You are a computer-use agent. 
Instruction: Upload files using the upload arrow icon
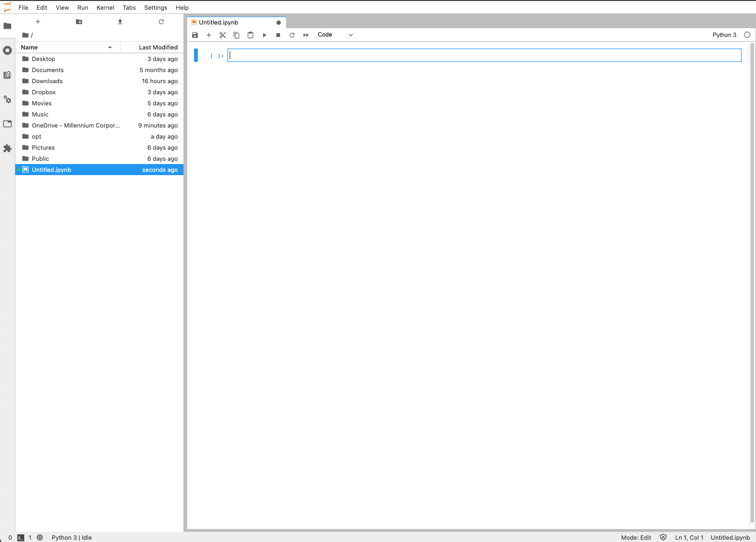120,21
